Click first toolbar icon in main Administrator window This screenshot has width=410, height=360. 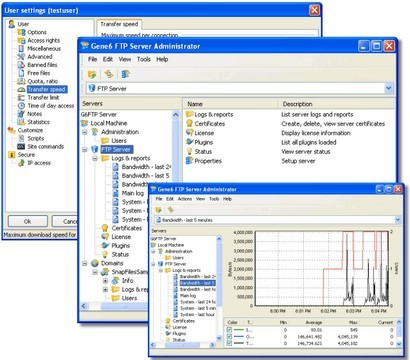[x=92, y=74]
